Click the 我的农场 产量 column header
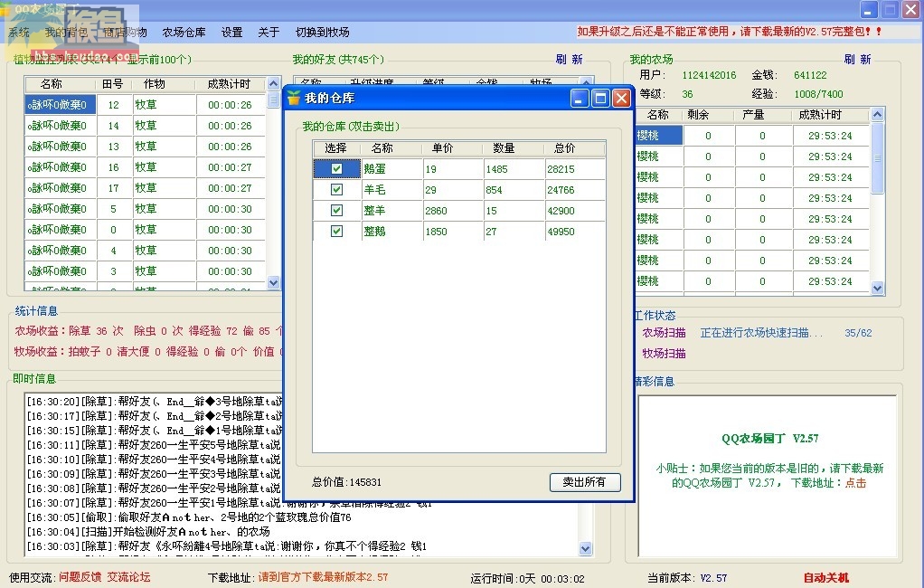The width and height of the screenshot is (924, 588). (x=762, y=114)
